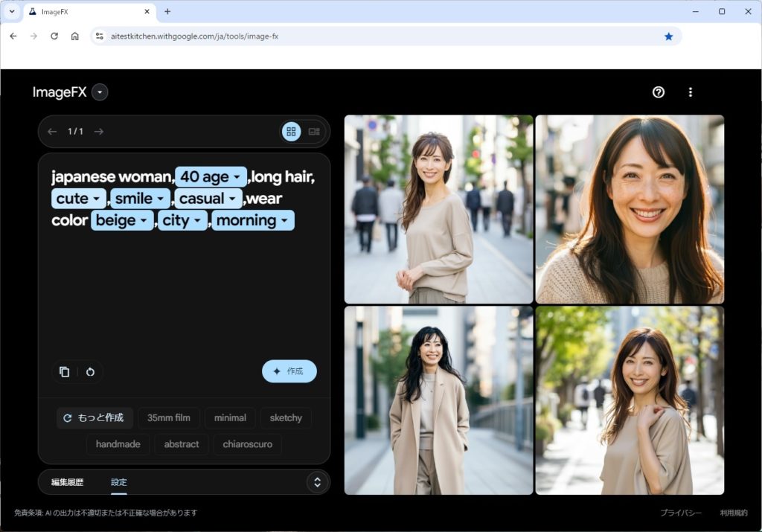
Task: Expand the settings panel with chevron button
Action: (317, 482)
